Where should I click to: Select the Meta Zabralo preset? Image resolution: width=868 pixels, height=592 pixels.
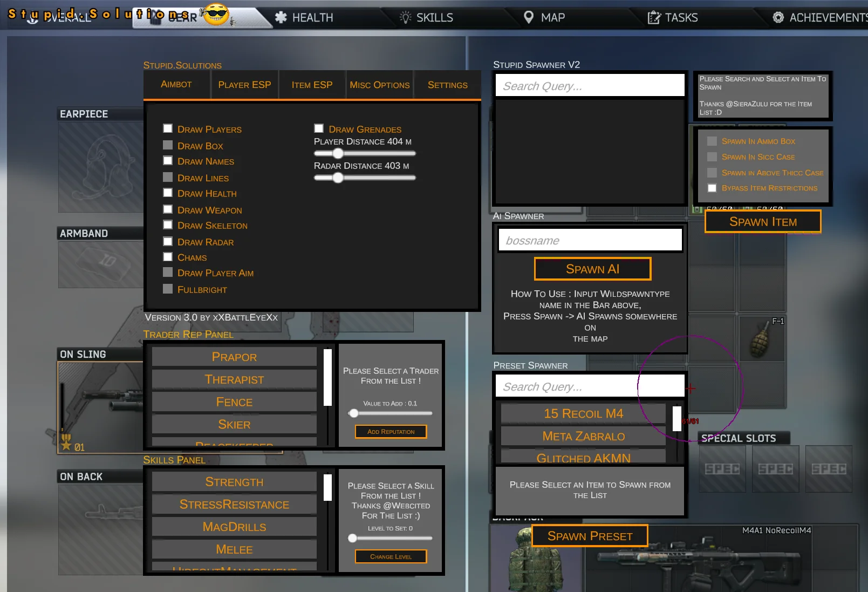[583, 436]
